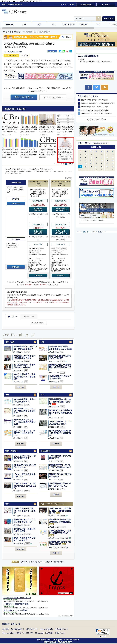Image resolution: width=117 pixels, height=644 pixels.
Task: Open RSS icon for 新着商品情報 category
Action: [x=70, y=451]
